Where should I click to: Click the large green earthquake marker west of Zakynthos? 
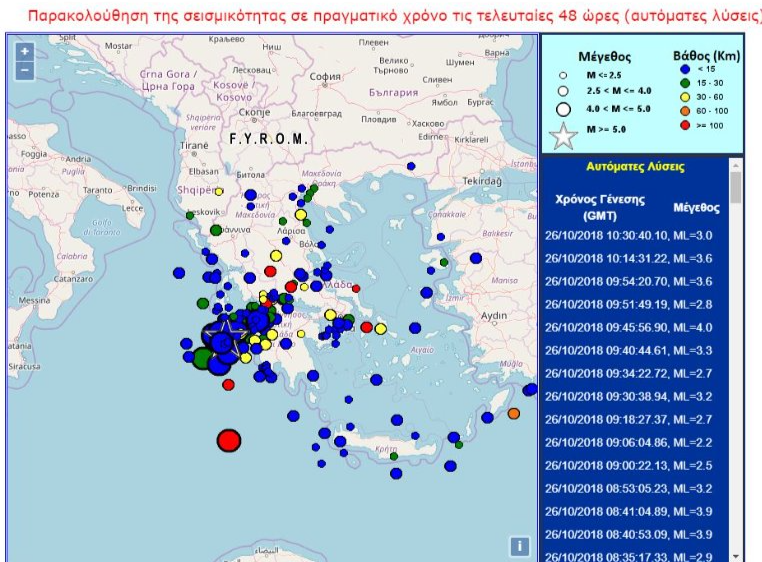click(203, 359)
